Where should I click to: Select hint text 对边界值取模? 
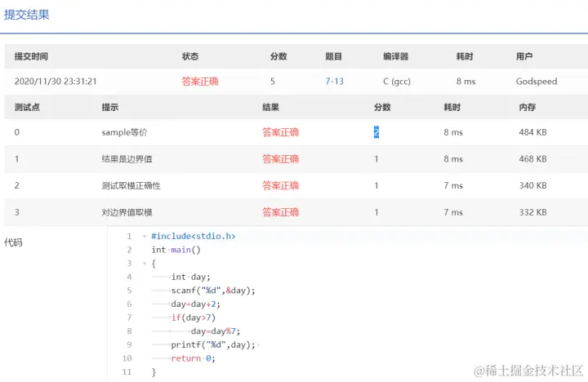(x=127, y=212)
